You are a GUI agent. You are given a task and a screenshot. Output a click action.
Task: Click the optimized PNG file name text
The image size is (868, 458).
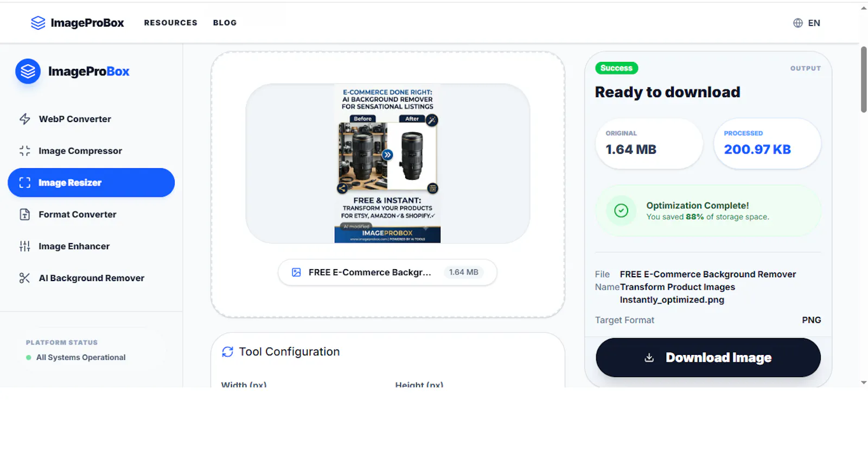click(x=708, y=287)
